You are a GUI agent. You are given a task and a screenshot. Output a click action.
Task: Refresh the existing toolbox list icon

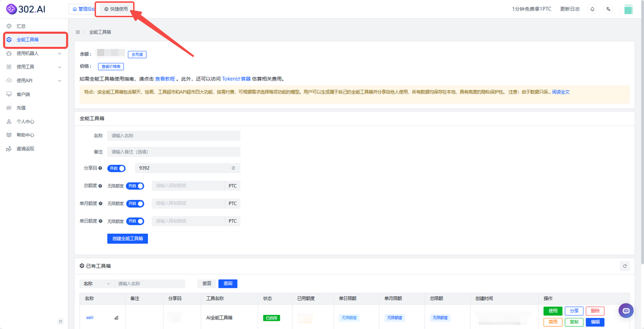[625, 266]
